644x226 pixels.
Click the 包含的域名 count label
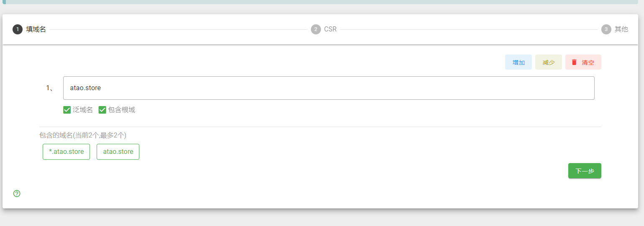click(x=83, y=135)
